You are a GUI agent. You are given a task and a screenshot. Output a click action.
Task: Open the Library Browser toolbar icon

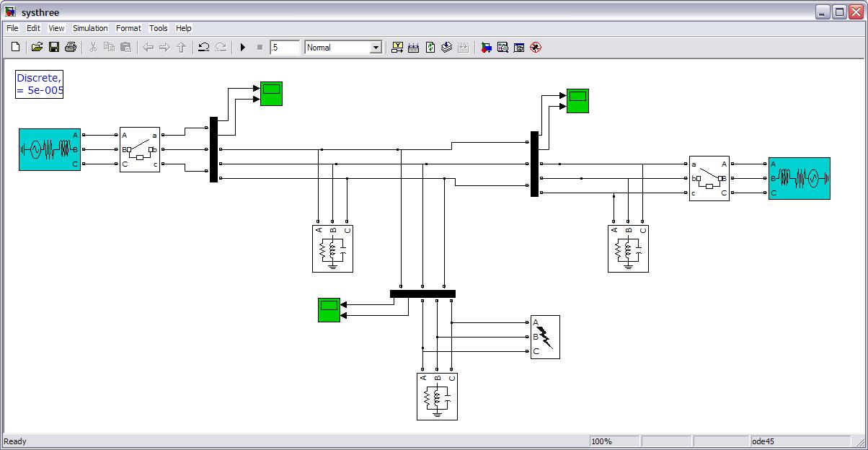(486, 48)
